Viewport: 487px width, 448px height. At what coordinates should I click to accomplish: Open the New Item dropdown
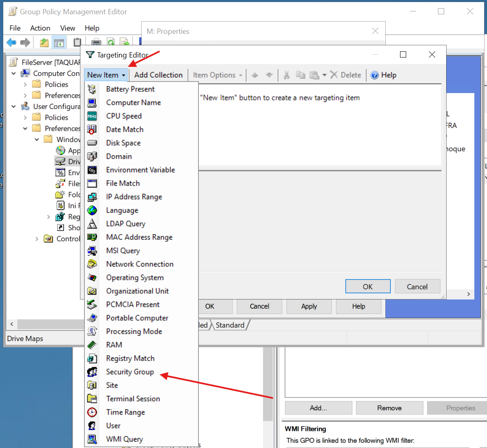click(x=105, y=75)
